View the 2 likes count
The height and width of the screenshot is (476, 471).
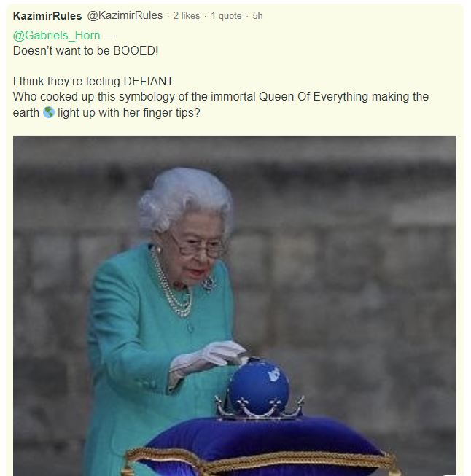(x=187, y=16)
